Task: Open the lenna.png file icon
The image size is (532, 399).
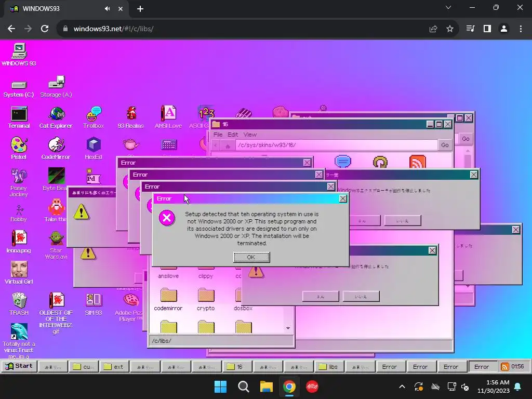Action: (x=19, y=242)
